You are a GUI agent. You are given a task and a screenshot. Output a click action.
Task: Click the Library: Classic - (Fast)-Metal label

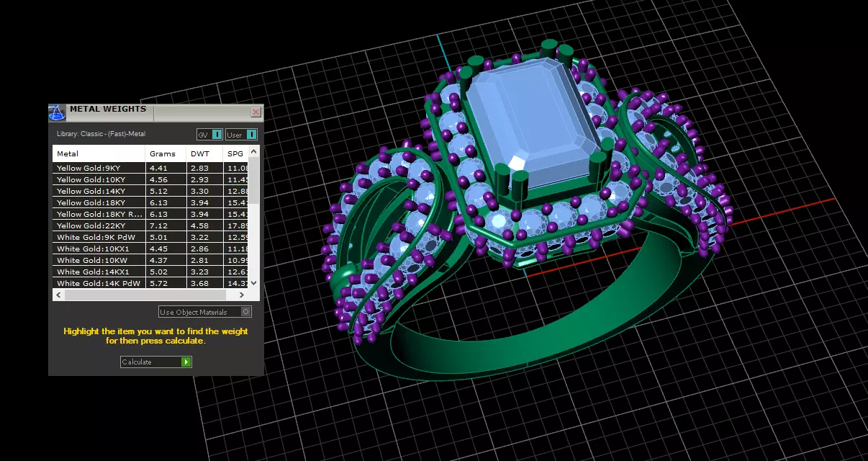coord(101,134)
